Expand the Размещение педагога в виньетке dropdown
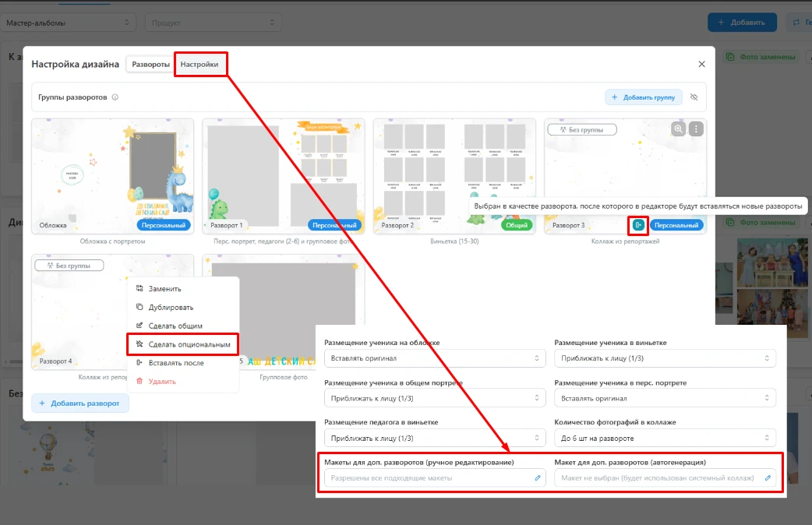This screenshot has width=812, height=525. pos(435,438)
